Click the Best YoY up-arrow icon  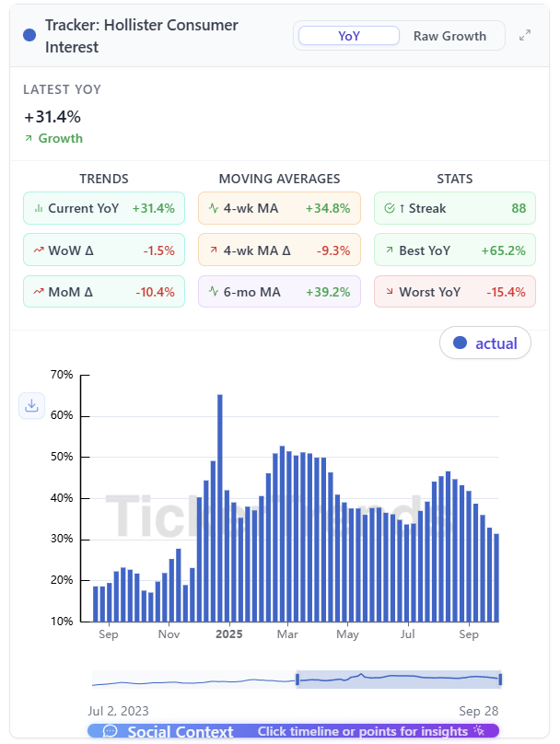tap(389, 250)
